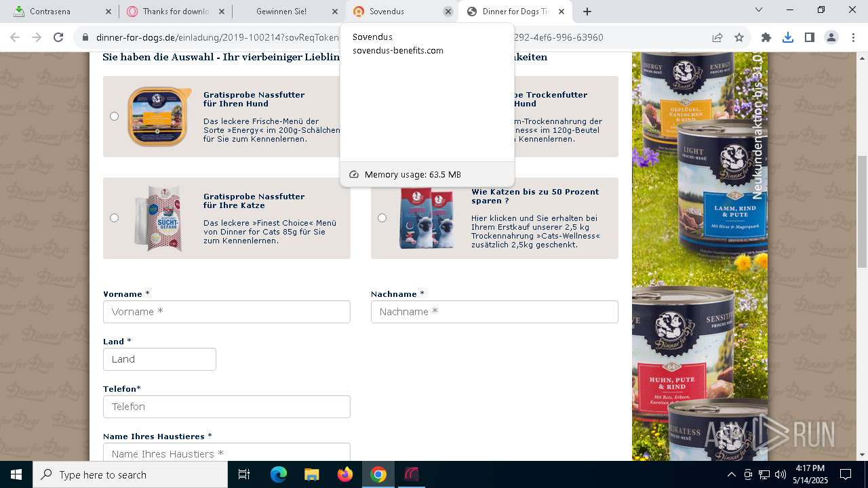
Task: Open a new browser tab
Action: (x=587, y=12)
